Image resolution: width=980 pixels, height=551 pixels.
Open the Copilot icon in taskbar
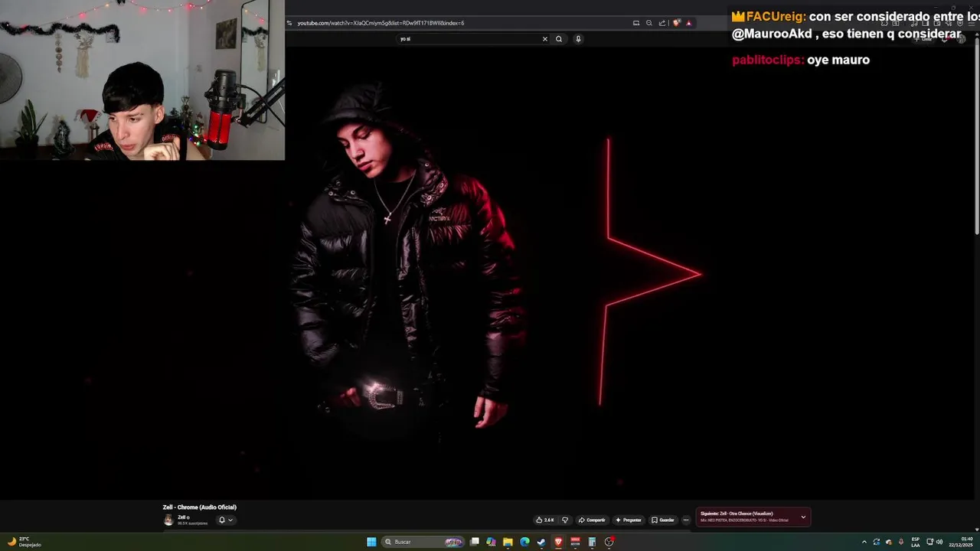[x=492, y=542]
